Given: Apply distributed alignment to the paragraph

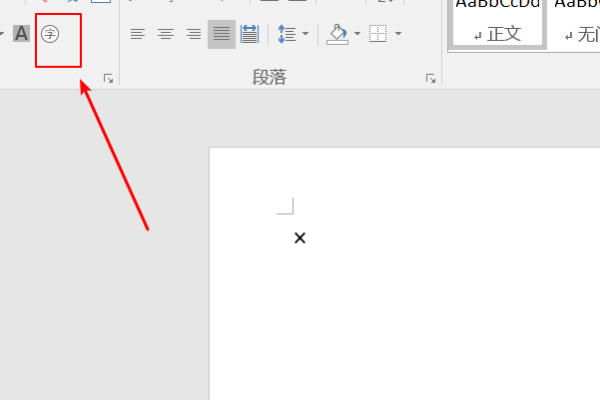Looking at the screenshot, I should (x=249, y=34).
